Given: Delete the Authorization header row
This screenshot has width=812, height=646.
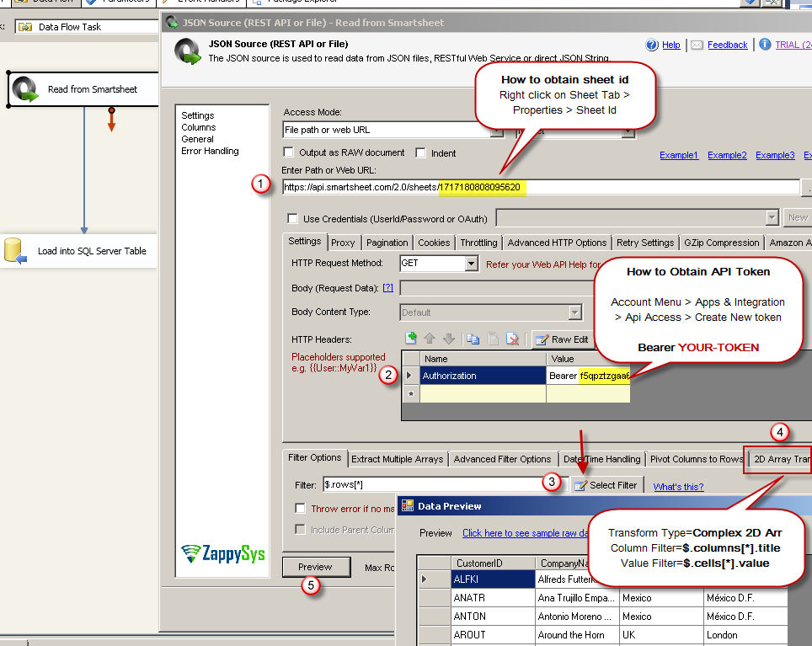Looking at the screenshot, I should tap(513, 338).
